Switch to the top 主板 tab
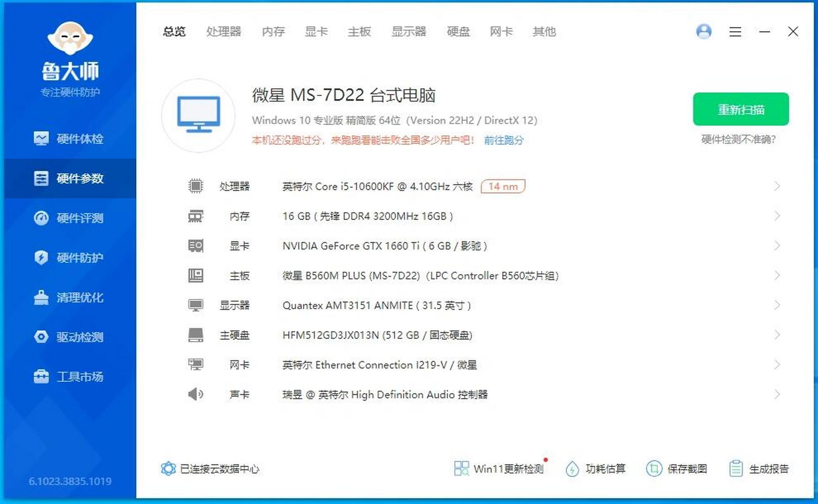 click(x=359, y=31)
